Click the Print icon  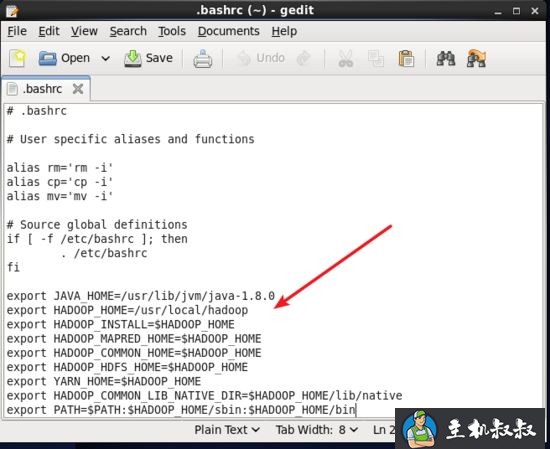pos(202,59)
